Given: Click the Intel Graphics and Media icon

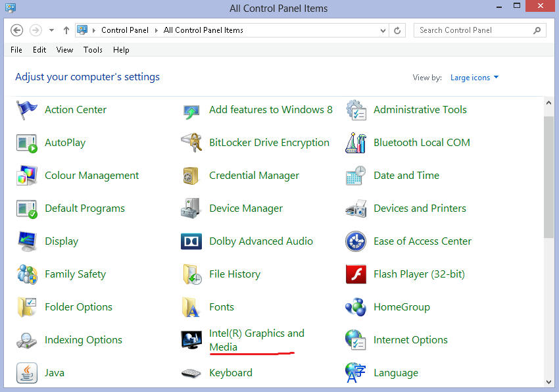Looking at the screenshot, I should (191, 340).
